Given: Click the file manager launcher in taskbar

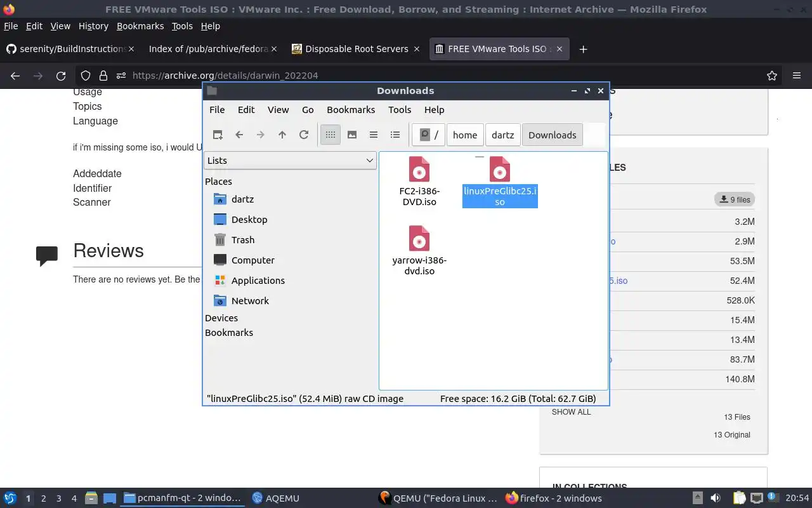Looking at the screenshot, I should point(91,498).
